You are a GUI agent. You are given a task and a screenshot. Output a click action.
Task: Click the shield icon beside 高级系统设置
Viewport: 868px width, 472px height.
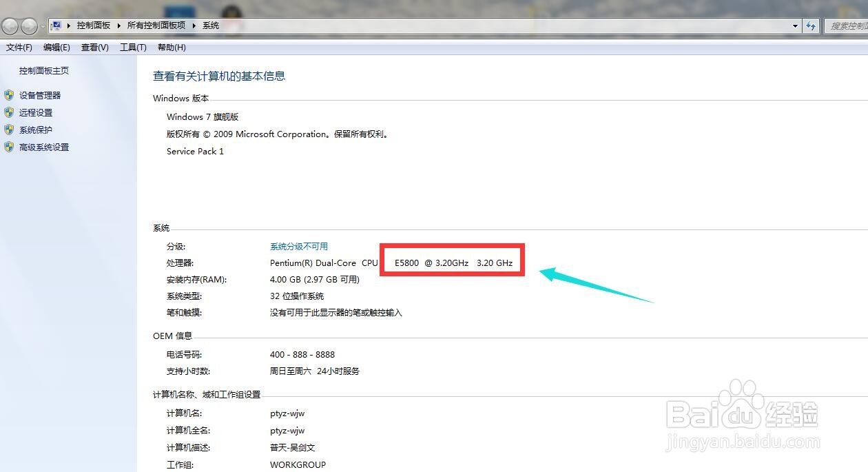(x=9, y=147)
